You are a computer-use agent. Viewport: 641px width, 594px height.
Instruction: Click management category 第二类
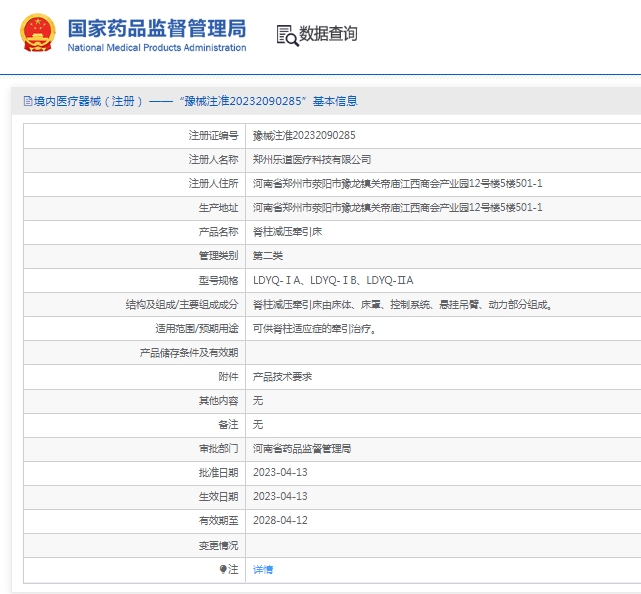[268, 256]
